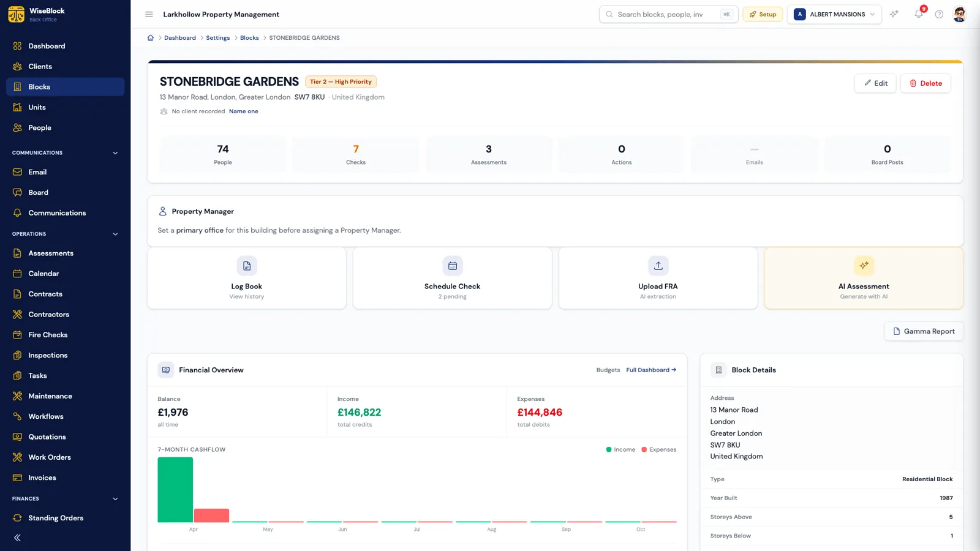Select Units in the sidebar

65,107
